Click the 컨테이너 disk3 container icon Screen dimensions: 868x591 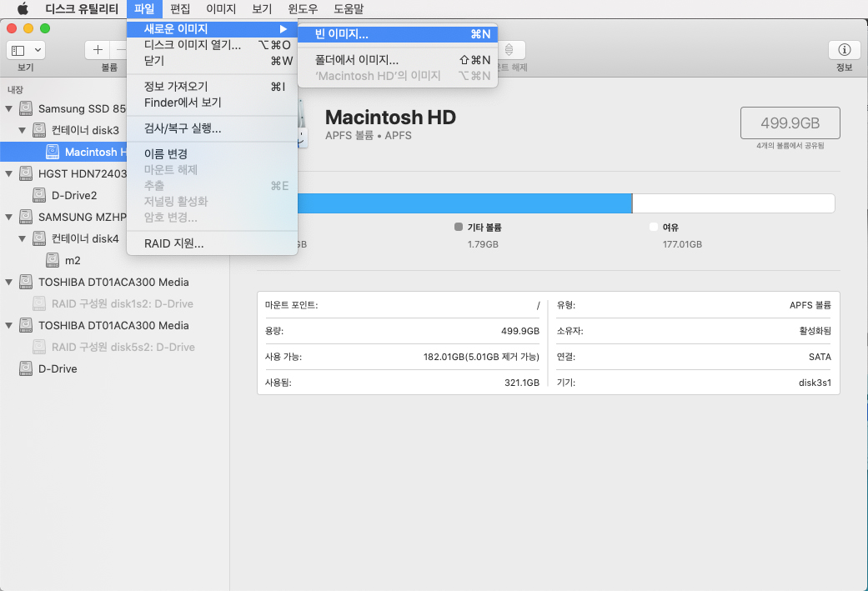[38, 130]
